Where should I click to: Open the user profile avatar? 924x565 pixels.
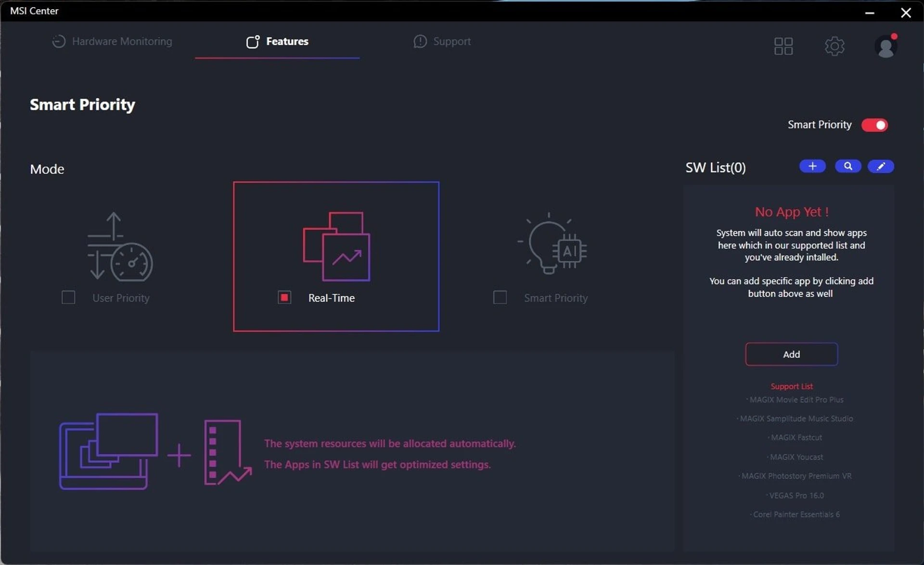pyautogui.click(x=885, y=46)
